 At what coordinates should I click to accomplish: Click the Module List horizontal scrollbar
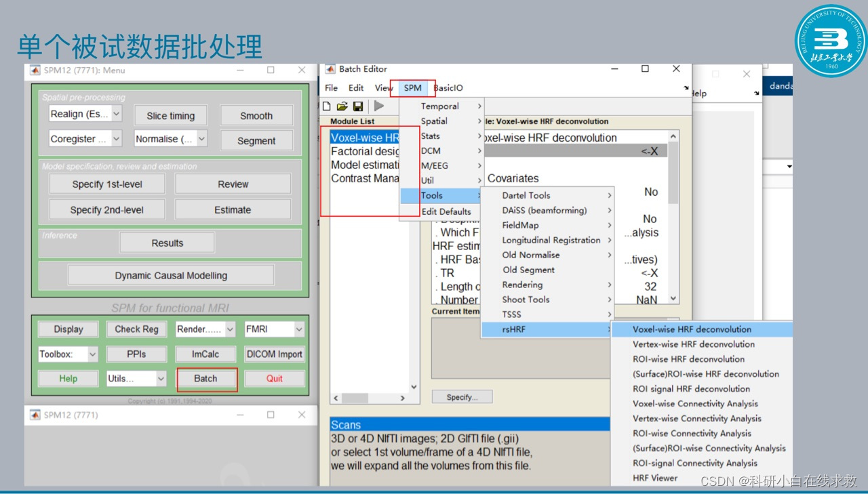369,398
